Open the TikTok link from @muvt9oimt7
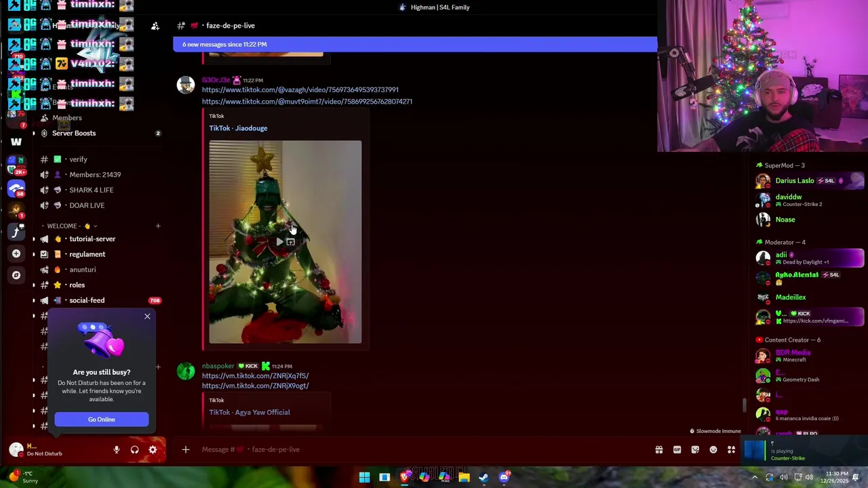The image size is (868, 488). 307,102
